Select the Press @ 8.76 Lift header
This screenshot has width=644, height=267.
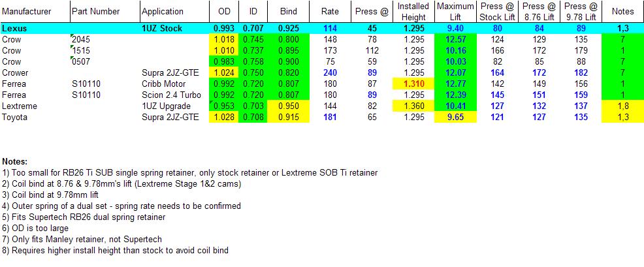click(x=539, y=12)
